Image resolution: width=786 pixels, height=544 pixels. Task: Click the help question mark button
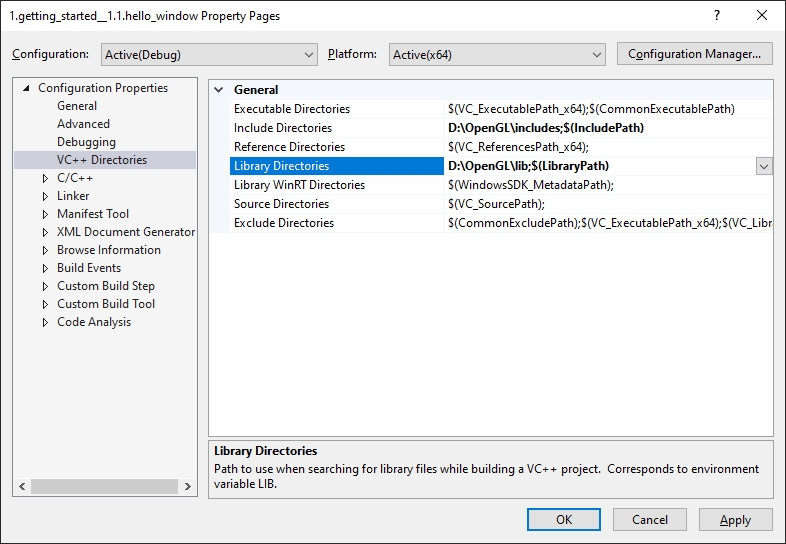(x=716, y=16)
